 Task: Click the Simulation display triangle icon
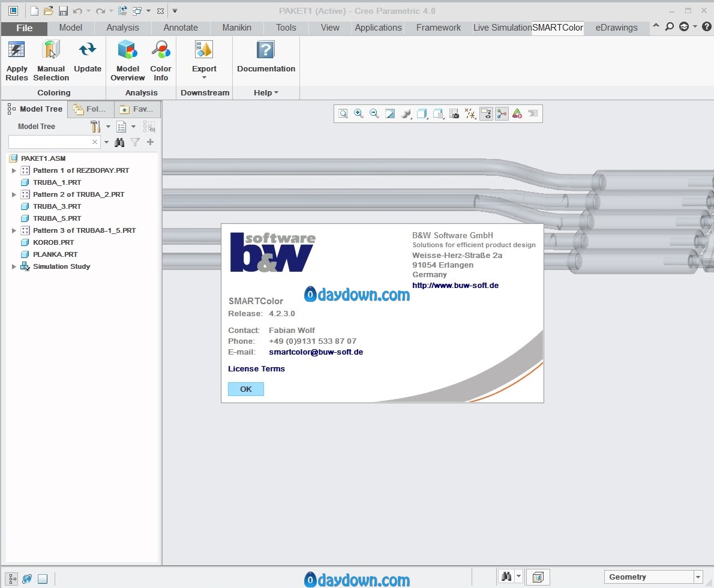[517, 114]
